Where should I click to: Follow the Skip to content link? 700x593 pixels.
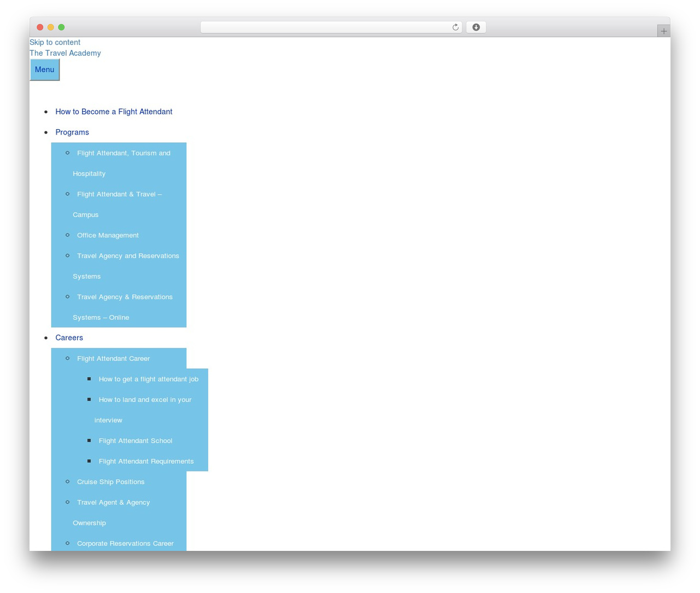point(55,42)
